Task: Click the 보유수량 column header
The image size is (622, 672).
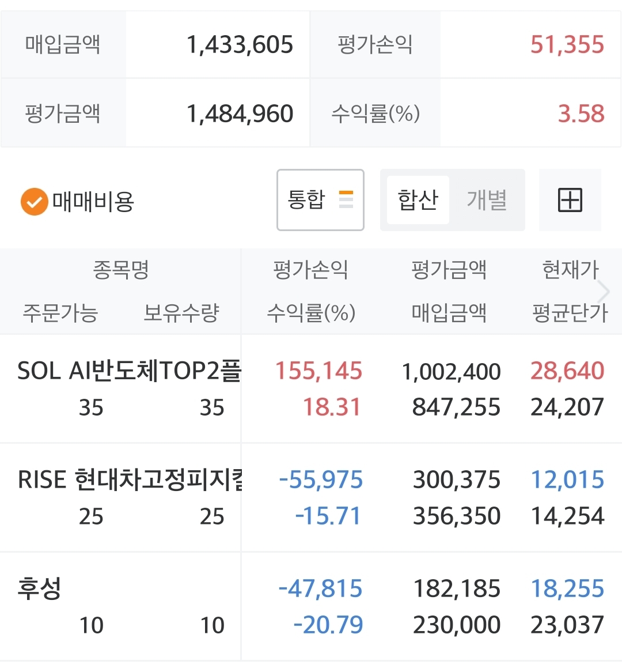Action: (x=181, y=312)
